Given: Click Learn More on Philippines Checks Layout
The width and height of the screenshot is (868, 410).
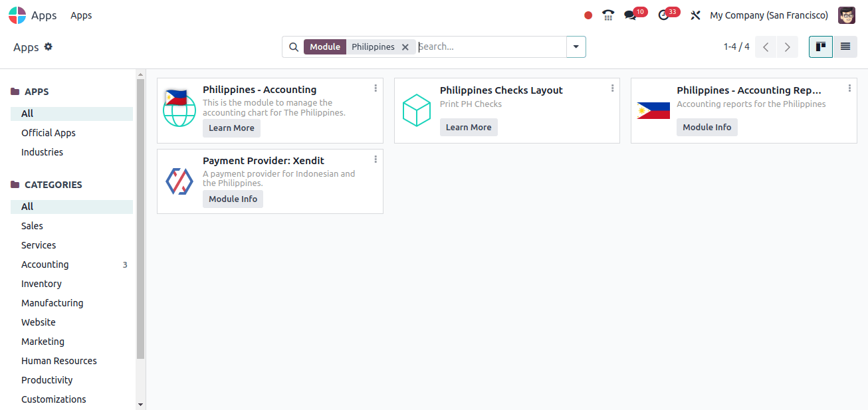Looking at the screenshot, I should 469,128.
